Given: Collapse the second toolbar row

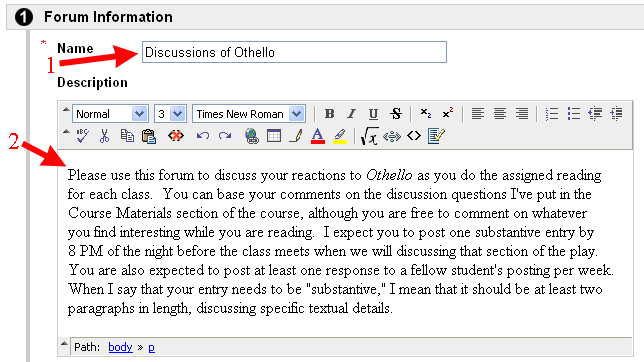Looking at the screenshot, I should click(66, 132).
